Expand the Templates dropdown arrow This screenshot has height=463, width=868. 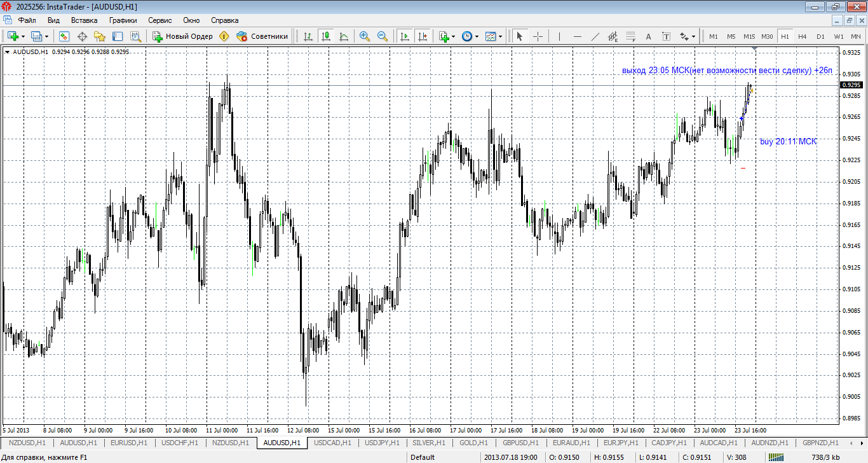[x=501, y=36]
